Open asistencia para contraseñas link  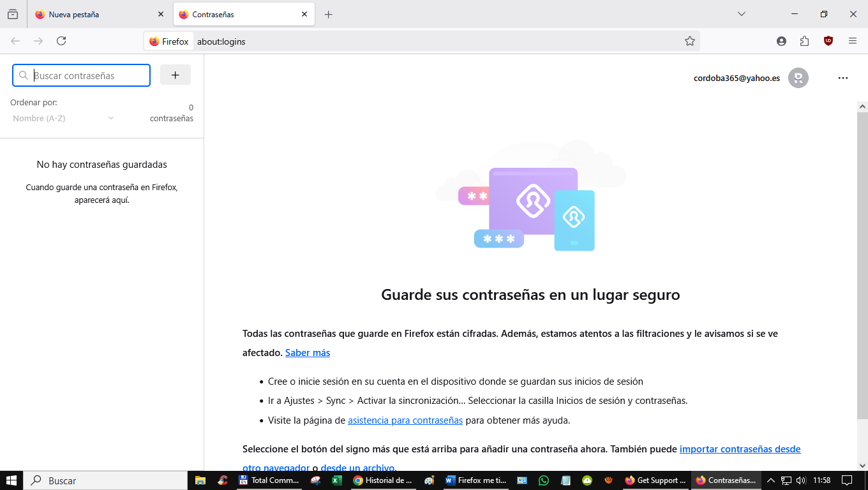[405, 420]
